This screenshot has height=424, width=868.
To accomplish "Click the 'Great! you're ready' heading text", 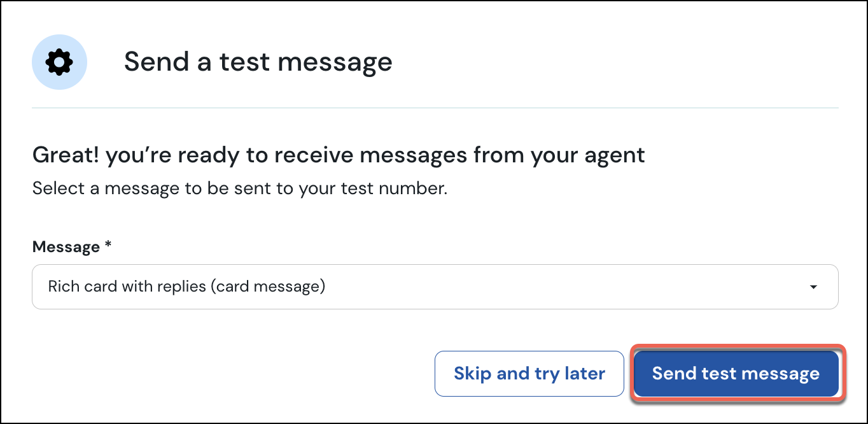I will point(338,154).
